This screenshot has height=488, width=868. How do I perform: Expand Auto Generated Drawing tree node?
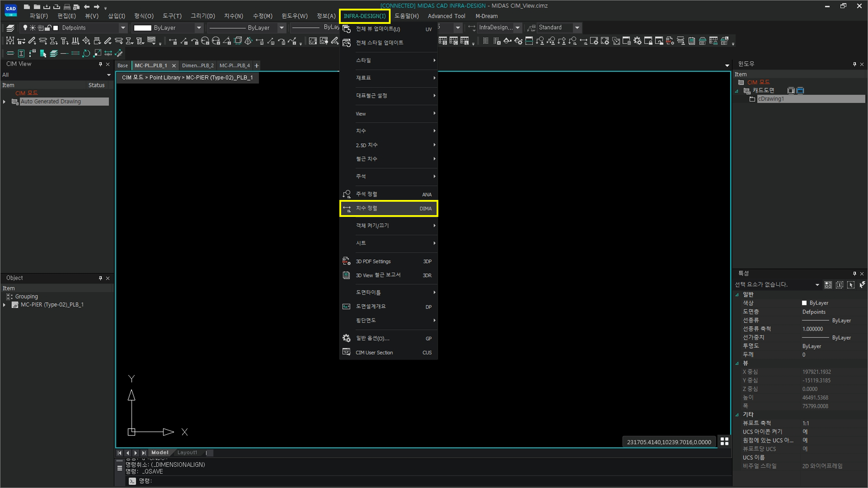(x=4, y=102)
